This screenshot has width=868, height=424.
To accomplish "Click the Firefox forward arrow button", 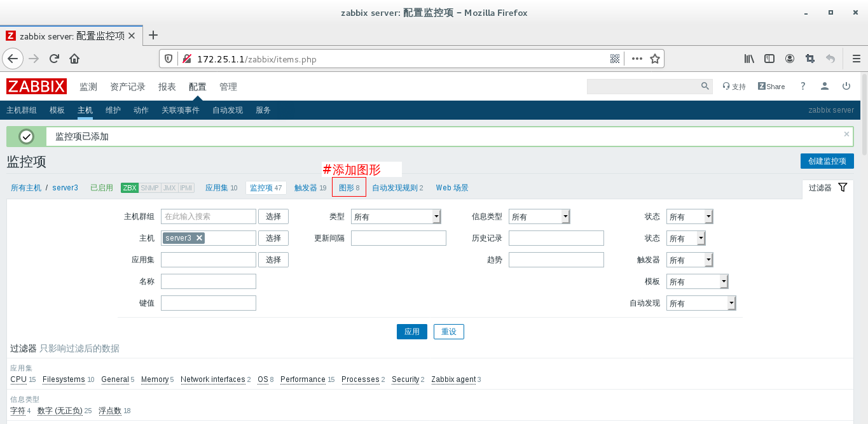I will (34, 59).
